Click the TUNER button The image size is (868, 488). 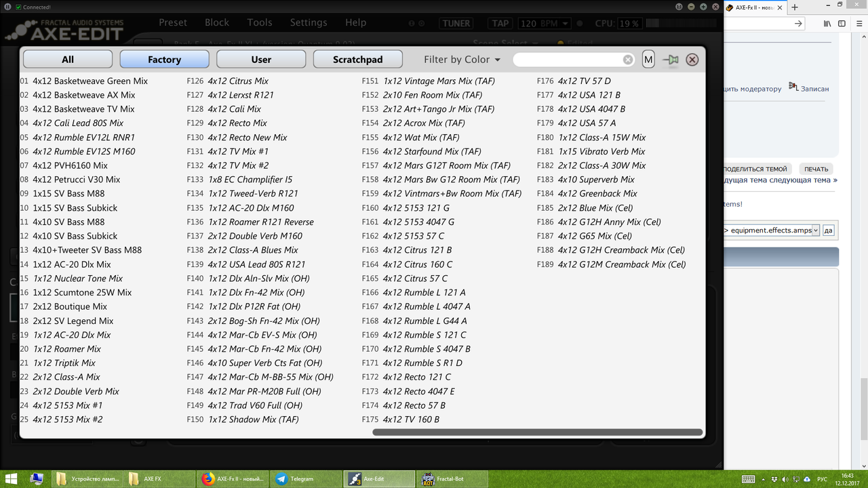[x=456, y=23]
